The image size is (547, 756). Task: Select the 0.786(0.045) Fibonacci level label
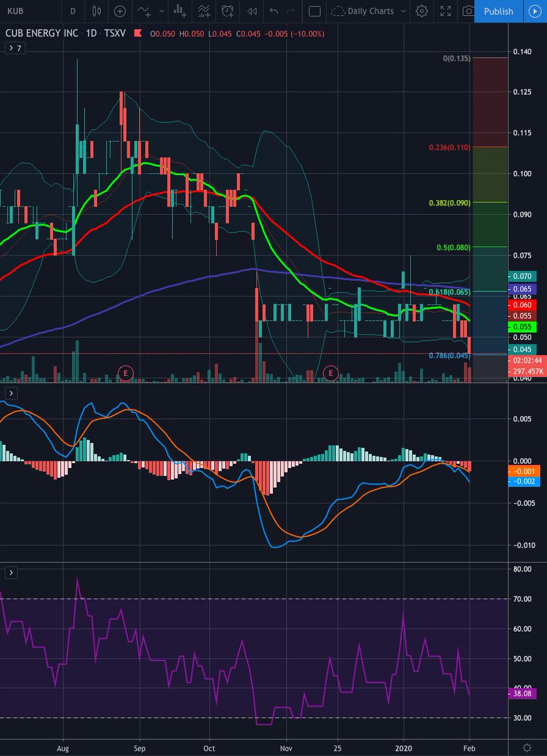pyautogui.click(x=449, y=356)
